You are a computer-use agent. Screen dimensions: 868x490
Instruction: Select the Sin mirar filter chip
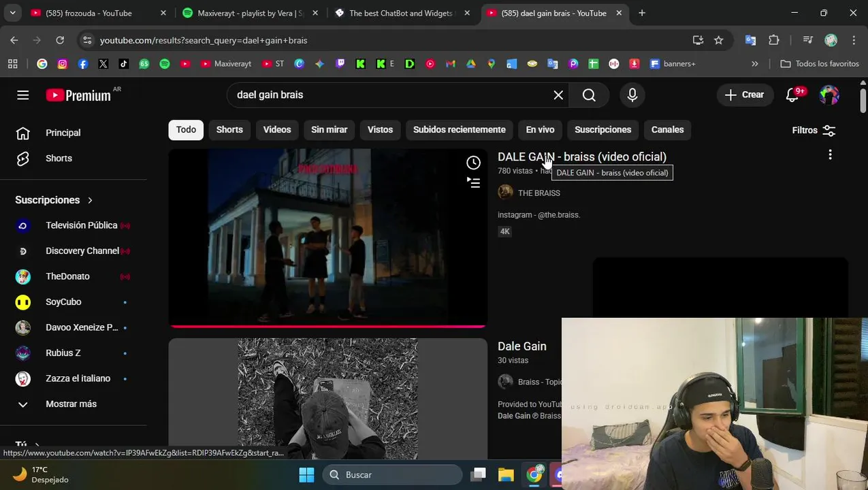[x=329, y=130]
